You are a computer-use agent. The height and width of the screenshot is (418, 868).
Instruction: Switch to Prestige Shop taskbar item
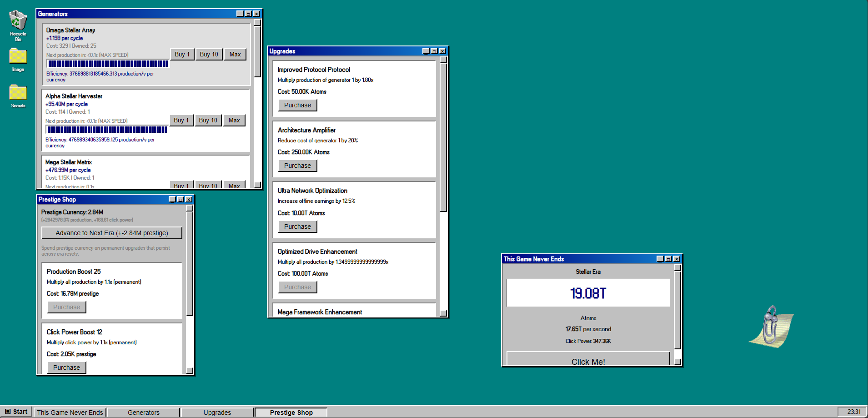click(291, 412)
